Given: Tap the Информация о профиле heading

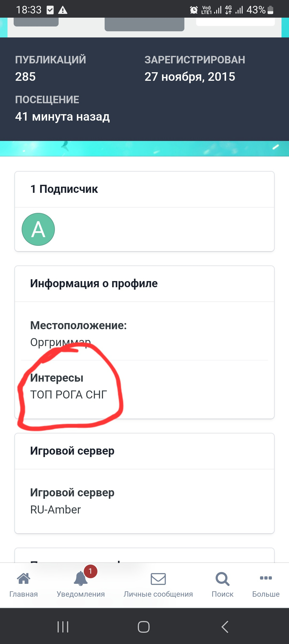Looking at the screenshot, I should coord(94,283).
